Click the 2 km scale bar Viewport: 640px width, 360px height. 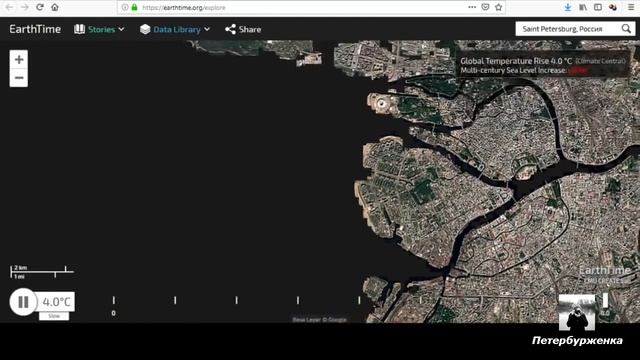coord(42,272)
